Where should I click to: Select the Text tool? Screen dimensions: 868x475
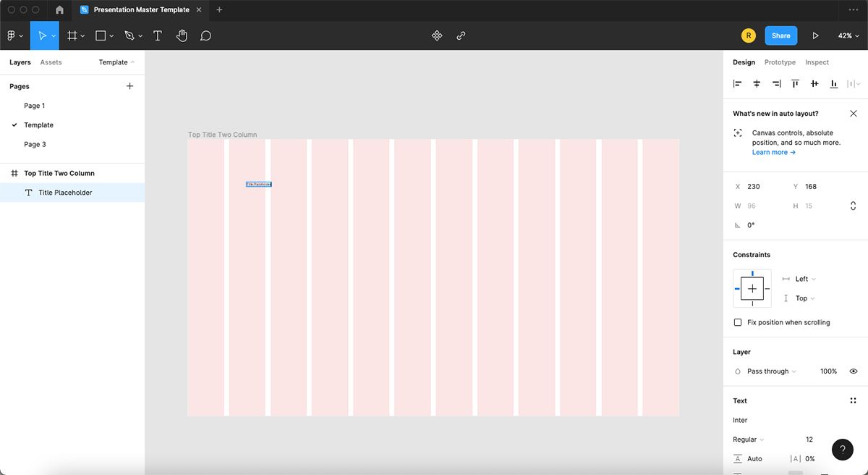[158, 35]
